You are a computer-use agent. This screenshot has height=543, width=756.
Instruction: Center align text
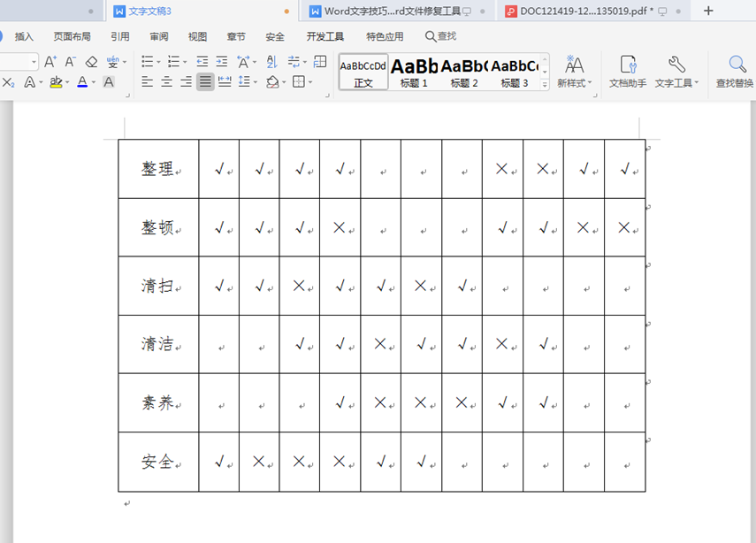[166, 82]
